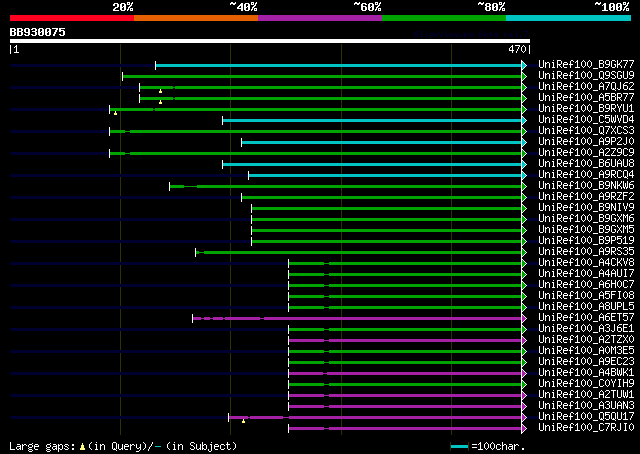This screenshot has width=640, height=454.
Task: Select the UniRef100_Q7XCS3 label
Action: pyautogui.click(x=586, y=130)
